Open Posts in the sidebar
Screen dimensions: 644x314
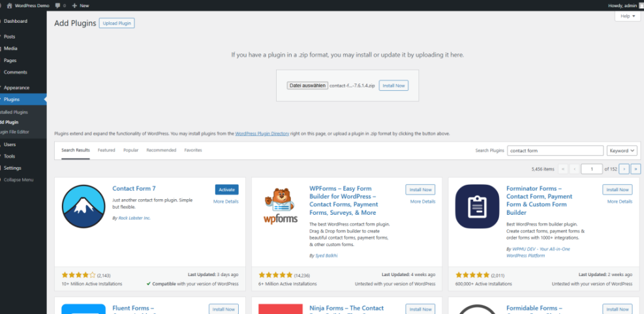click(x=23, y=37)
